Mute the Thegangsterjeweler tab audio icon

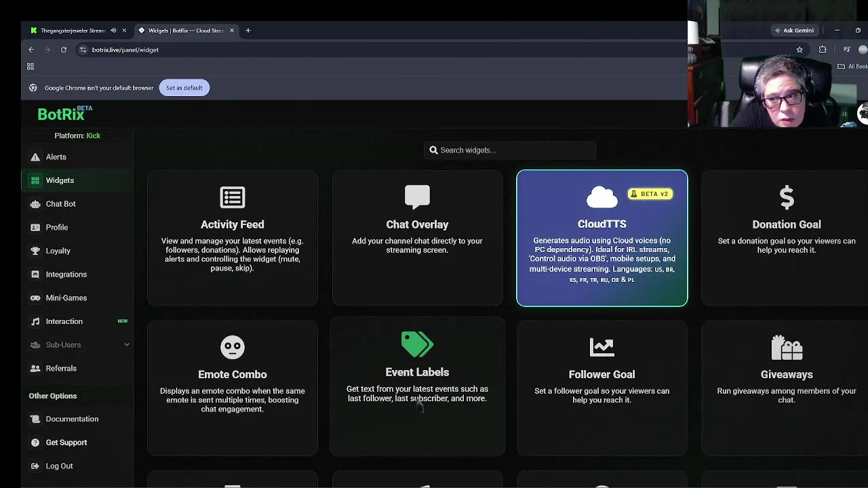113,30
